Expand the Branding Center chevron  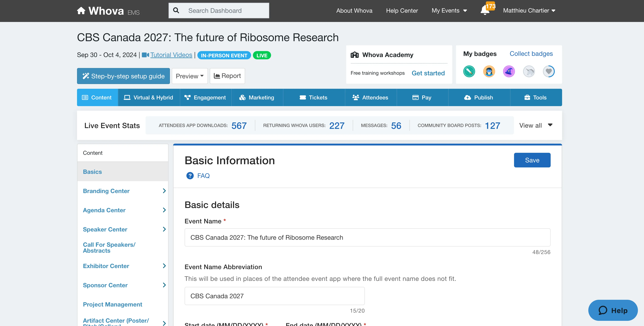pyautogui.click(x=164, y=191)
